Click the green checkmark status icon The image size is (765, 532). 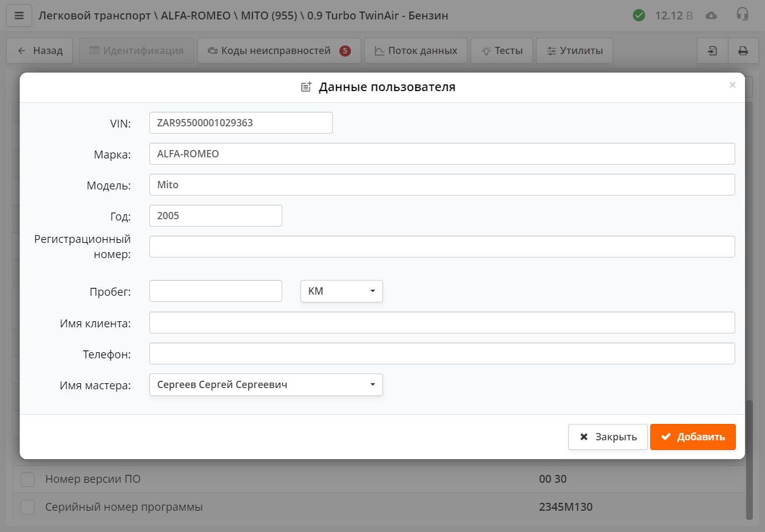[x=639, y=15]
